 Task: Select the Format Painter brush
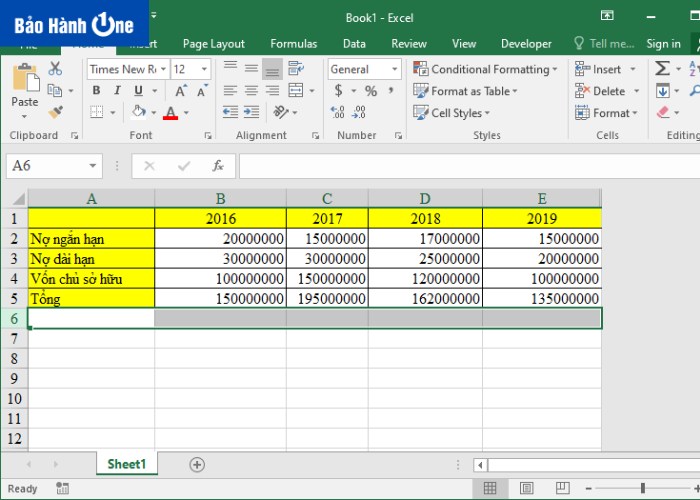tap(55, 112)
